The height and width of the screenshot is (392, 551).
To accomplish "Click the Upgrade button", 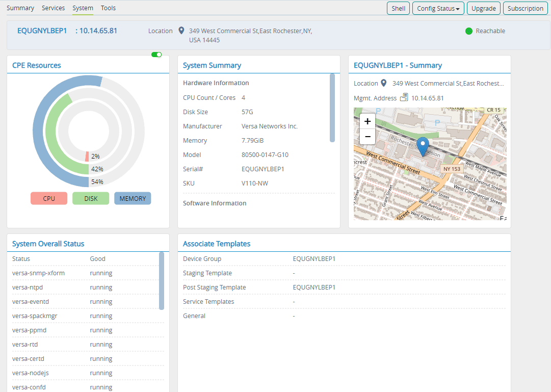I will 483,8.
